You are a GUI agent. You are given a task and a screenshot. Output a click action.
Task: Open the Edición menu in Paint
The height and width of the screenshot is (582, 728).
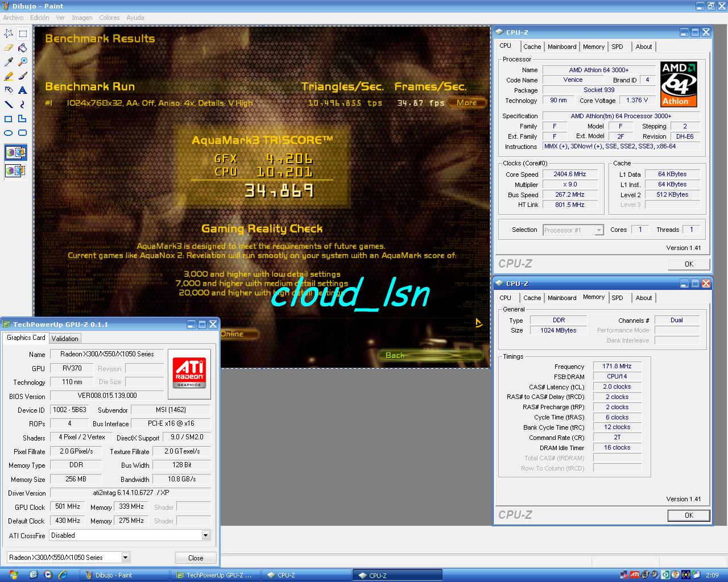[x=40, y=18]
